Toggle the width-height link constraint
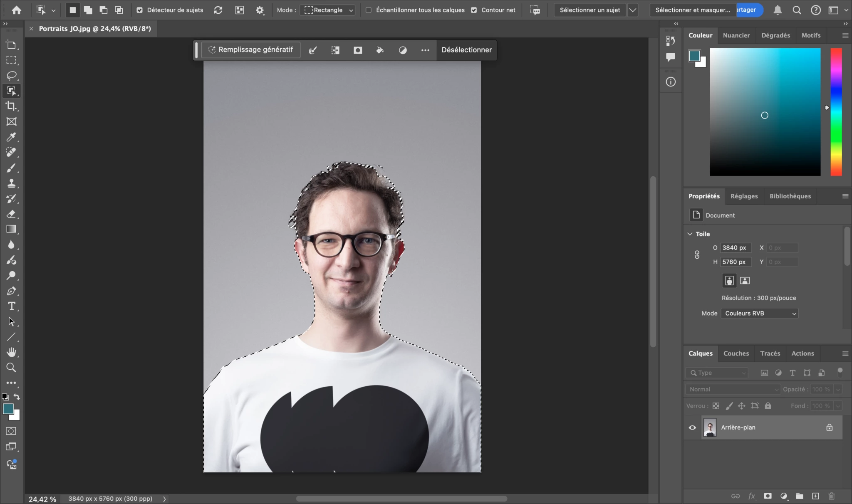The width and height of the screenshot is (852, 504). 697,255
